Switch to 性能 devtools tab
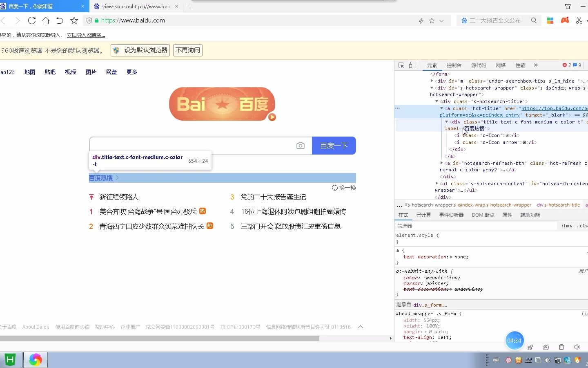588x368 pixels. click(x=520, y=65)
